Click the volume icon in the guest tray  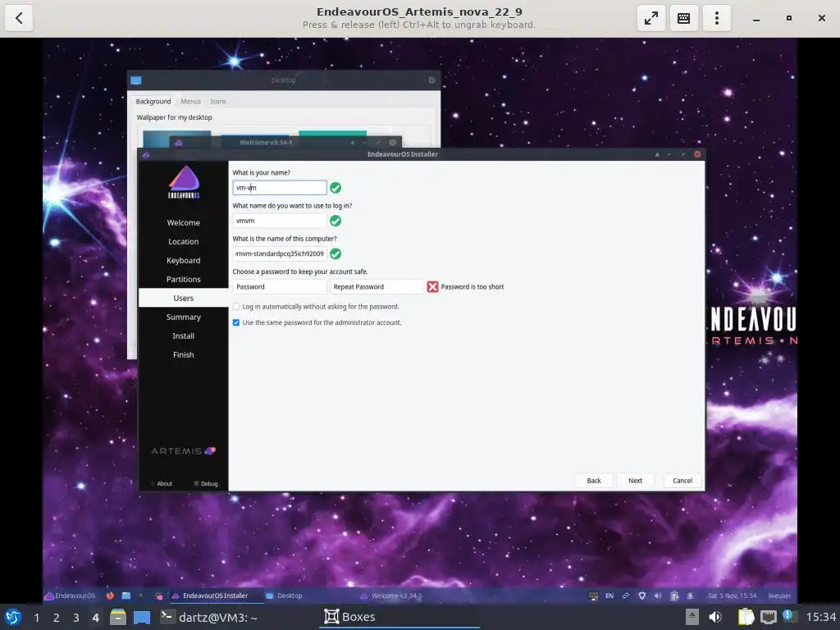pyautogui.click(x=658, y=596)
